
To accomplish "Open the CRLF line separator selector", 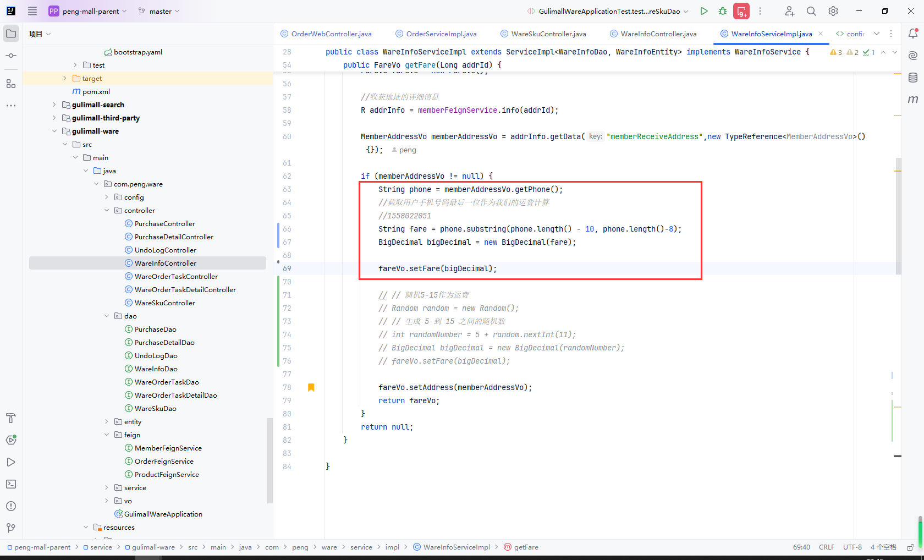I will point(827,547).
